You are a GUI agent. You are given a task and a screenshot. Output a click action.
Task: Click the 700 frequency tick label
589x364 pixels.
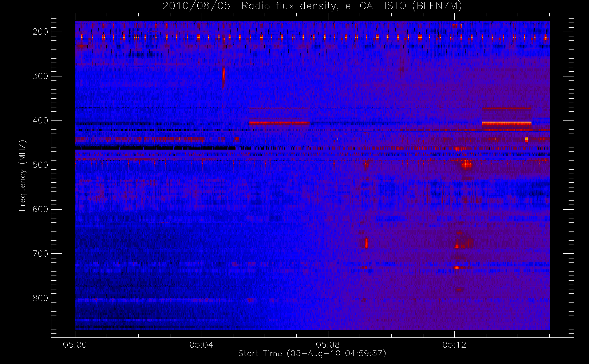click(x=40, y=254)
